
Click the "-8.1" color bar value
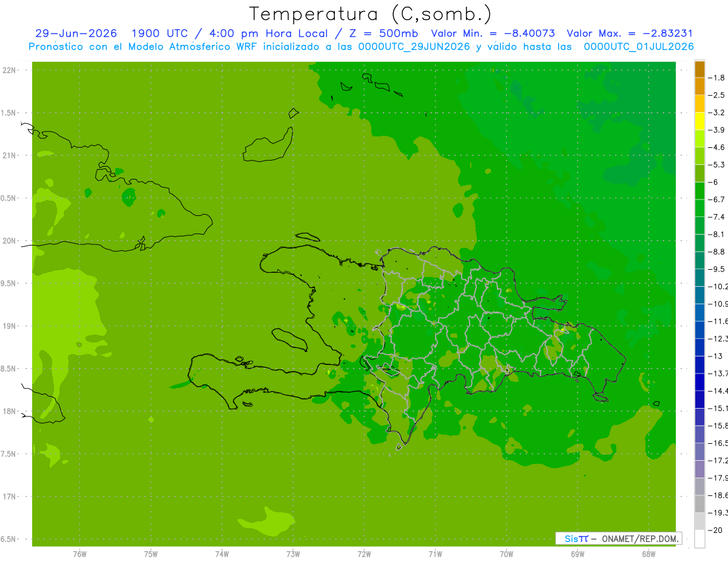(717, 234)
